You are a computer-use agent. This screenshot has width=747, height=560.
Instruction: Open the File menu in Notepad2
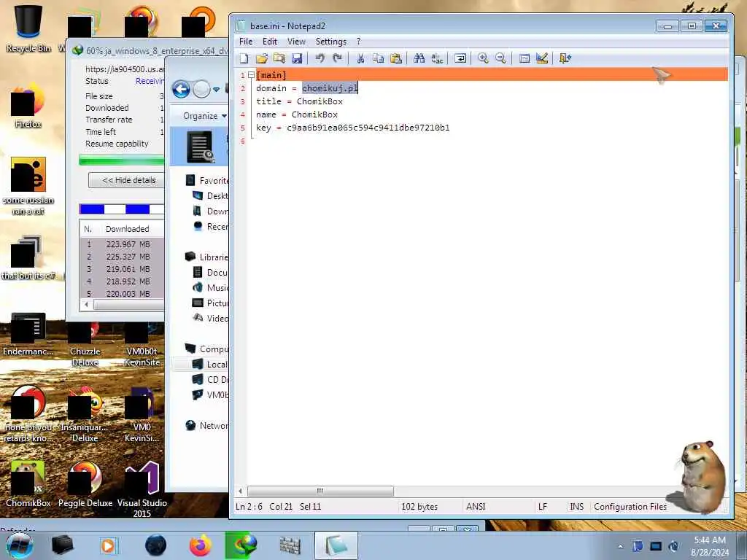pos(246,42)
